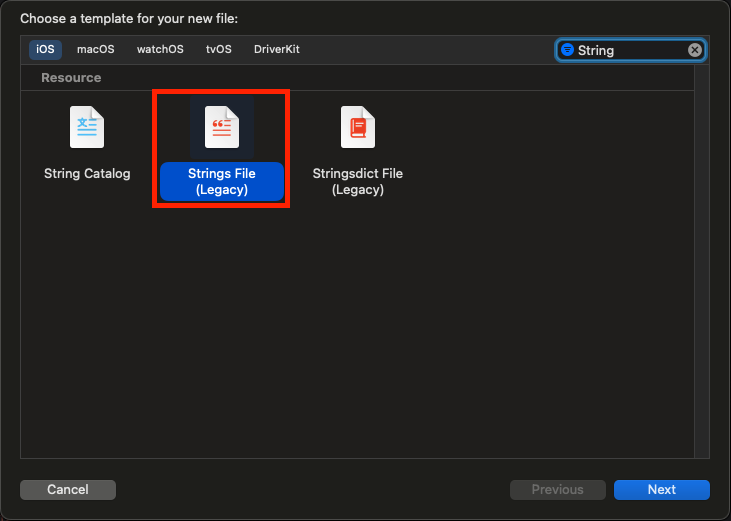Click the Previous button

pyautogui.click(x=558, y=489)
